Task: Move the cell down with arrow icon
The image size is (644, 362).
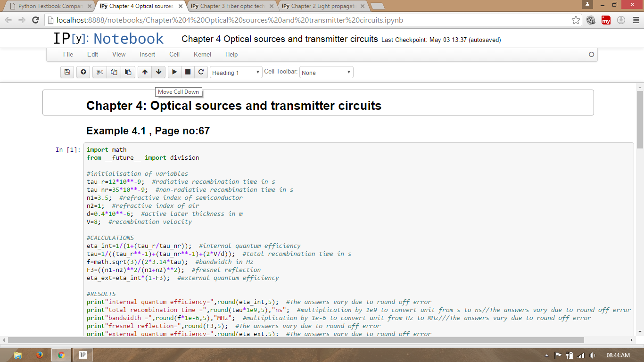Action: (159, 72)
